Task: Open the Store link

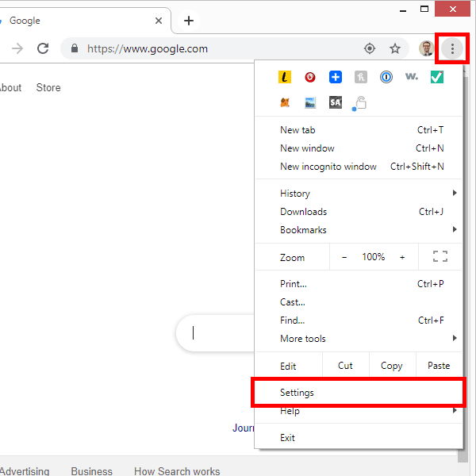Action: pos(48,88)
